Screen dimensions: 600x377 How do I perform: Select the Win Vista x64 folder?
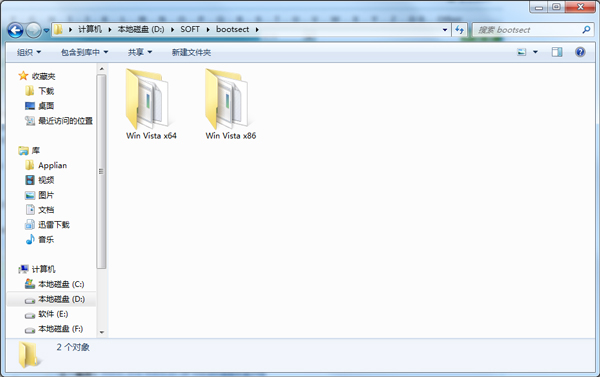click(x=151, y=104)
